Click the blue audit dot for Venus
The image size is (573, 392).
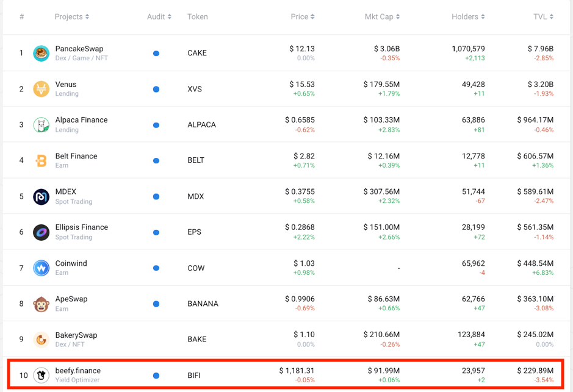[x=156, y=90]
